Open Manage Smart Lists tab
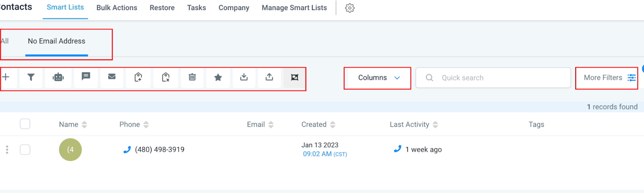644x193 pixels. 294,8
